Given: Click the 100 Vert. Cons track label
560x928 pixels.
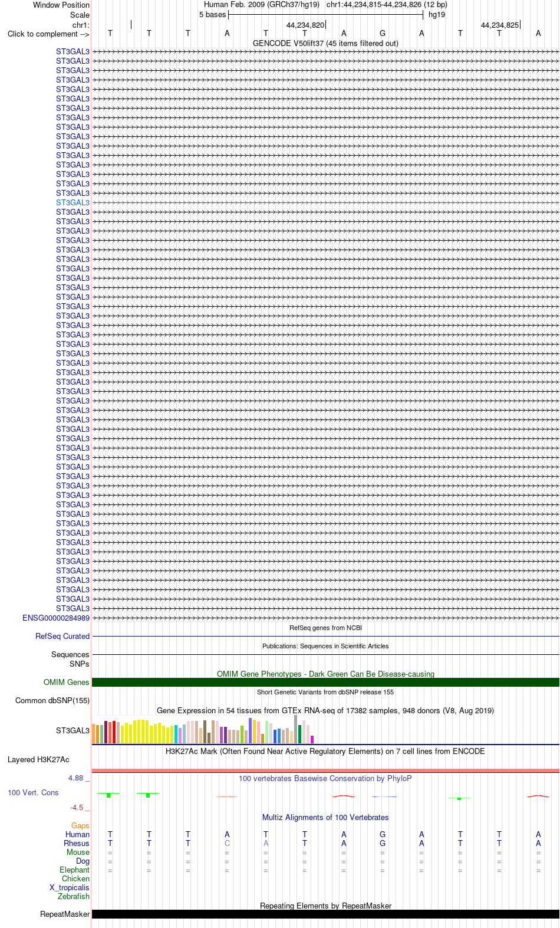Looking at the screenshot, I should click(33, 792).
